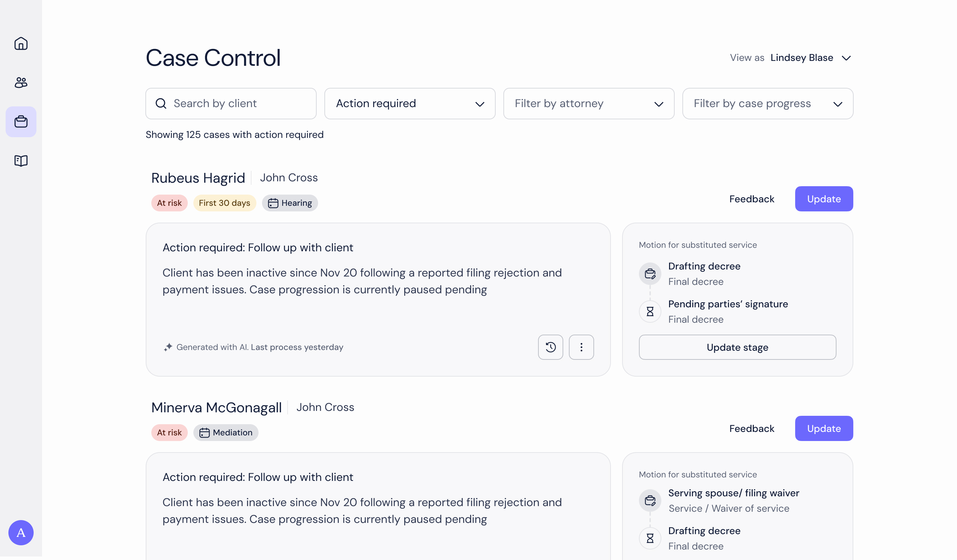Click 'Motion for substituted service' label on McGonagall card

[x=698, y=475]
